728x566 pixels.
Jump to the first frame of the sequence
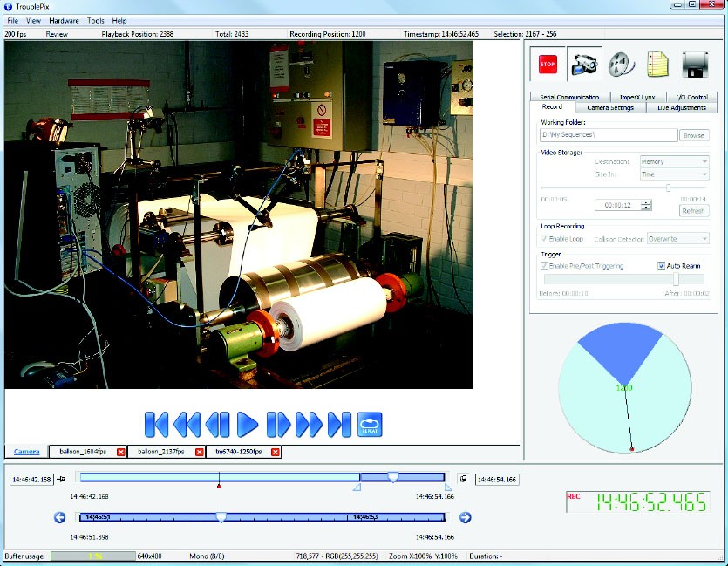click(x=156, y=425)
